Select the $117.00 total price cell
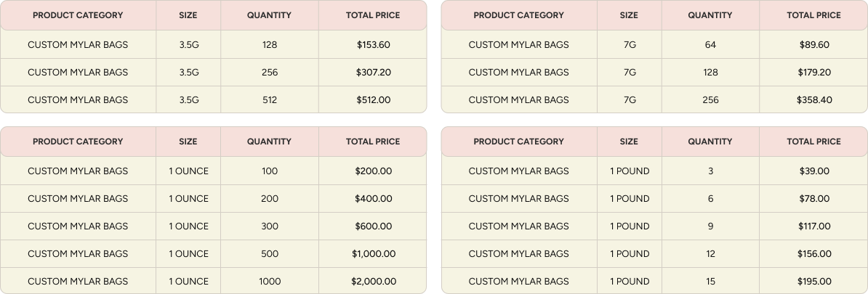 813,226
